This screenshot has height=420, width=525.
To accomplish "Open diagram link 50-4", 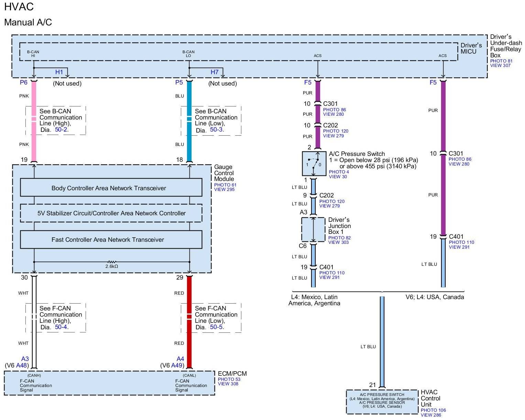I will click(x=62, y=327).
